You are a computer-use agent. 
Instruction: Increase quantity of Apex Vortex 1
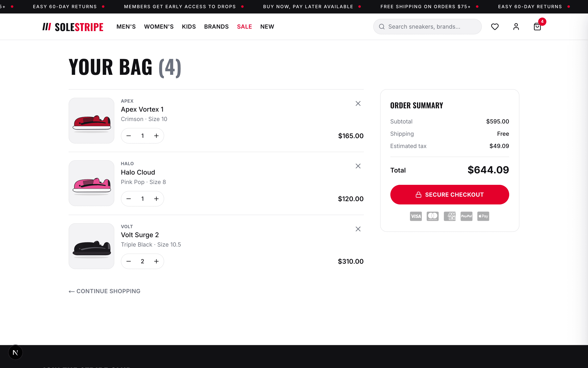pos(156,136)
